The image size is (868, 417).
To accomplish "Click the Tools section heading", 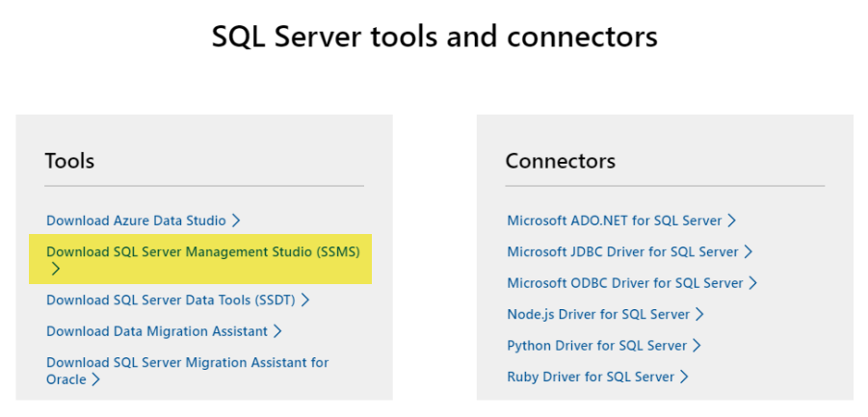I will click(x=69, y=161).
